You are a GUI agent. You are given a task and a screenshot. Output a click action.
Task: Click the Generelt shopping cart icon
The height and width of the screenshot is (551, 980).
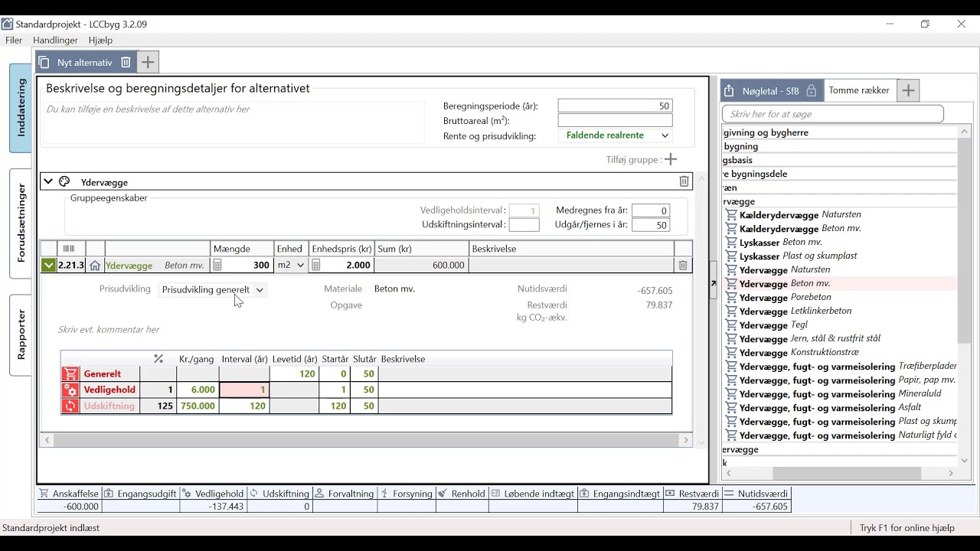coord(70,374)
